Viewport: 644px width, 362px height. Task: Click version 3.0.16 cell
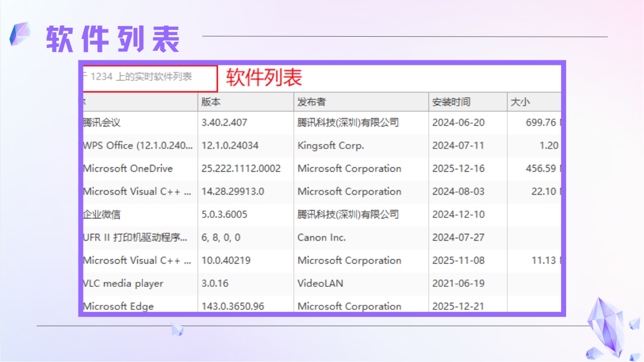(215, 283)
